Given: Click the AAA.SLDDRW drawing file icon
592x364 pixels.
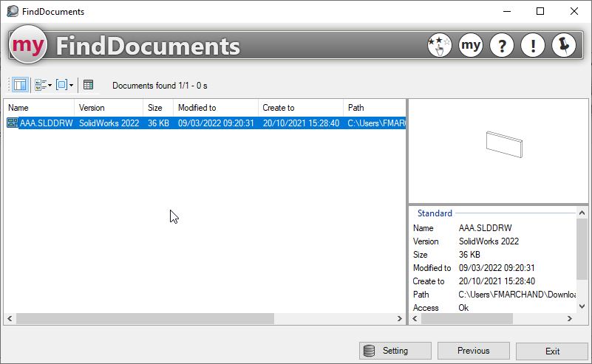Looking at the screenshot, I should (13, 123).
